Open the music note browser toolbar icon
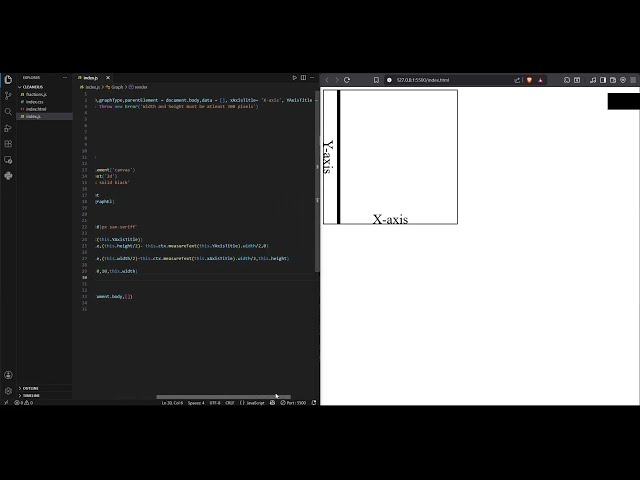The image size is (640, 480). click(593, 80)
